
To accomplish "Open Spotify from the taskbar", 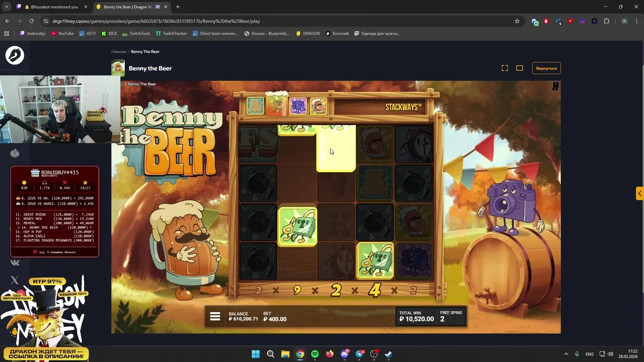I will tap(315, 354).
